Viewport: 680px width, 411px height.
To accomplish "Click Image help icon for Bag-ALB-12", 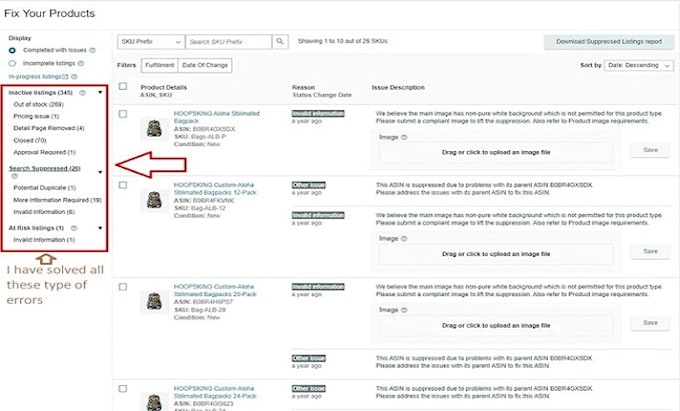I will click(x=404, y=239).
